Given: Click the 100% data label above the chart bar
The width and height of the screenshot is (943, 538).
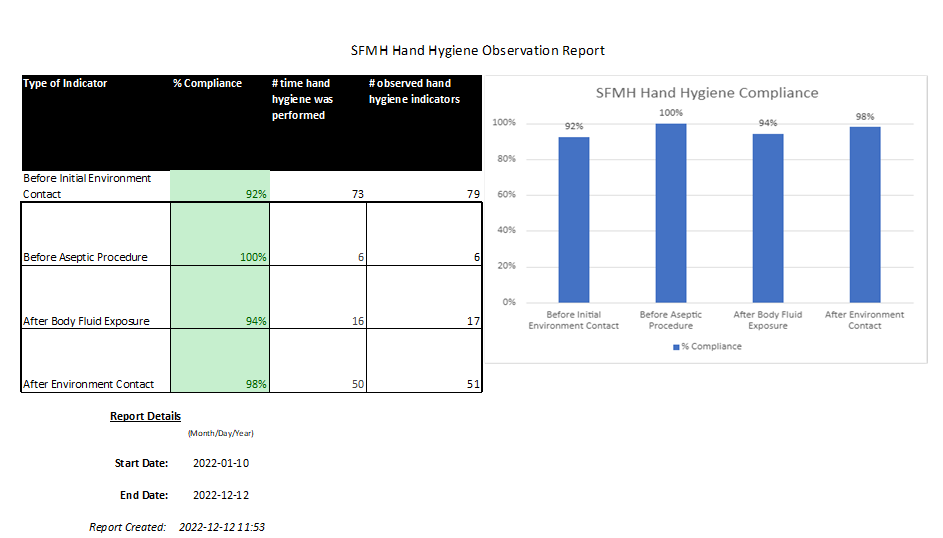Looking at the screenshot, I should tap(671, 112).
